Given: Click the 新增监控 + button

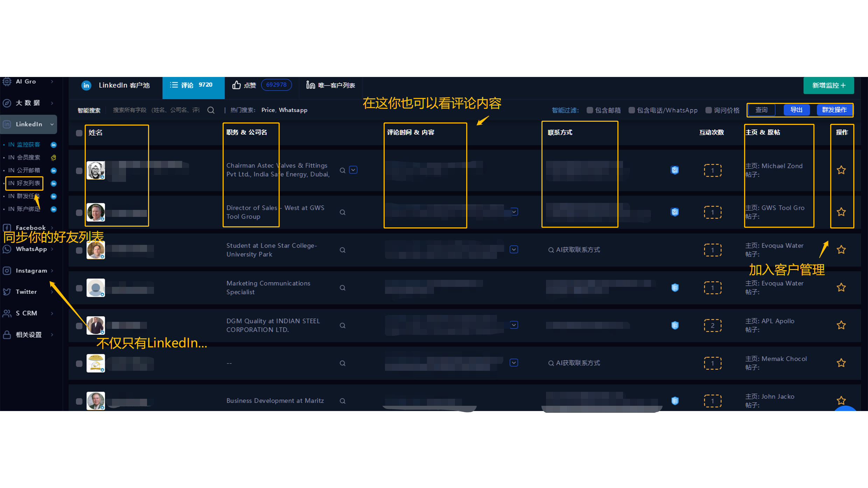Looking at the screenshot, I should tap(828, 85).
